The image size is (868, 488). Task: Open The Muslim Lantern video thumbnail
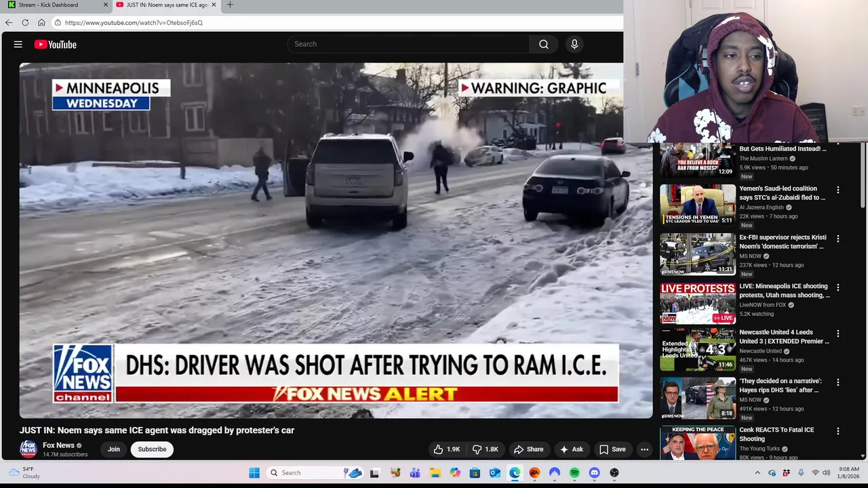[x=698, y=160]
